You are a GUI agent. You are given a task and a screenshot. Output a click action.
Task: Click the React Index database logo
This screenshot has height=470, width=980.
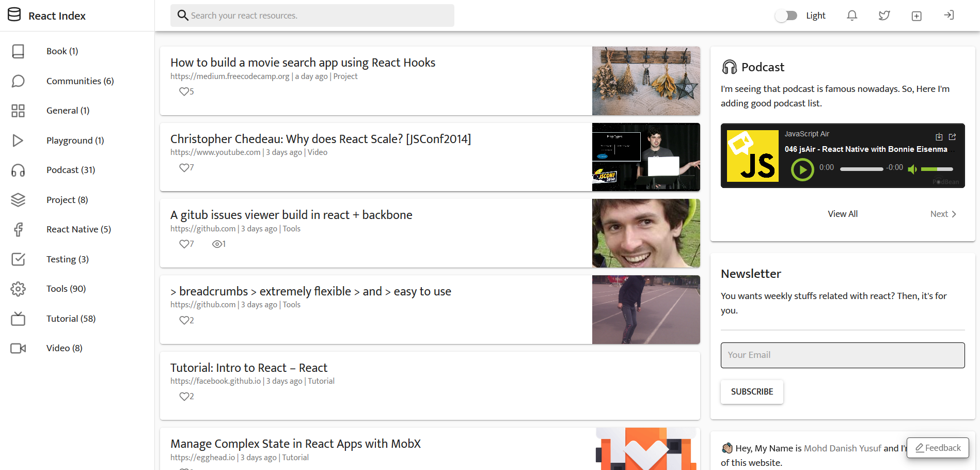[14, 14]
